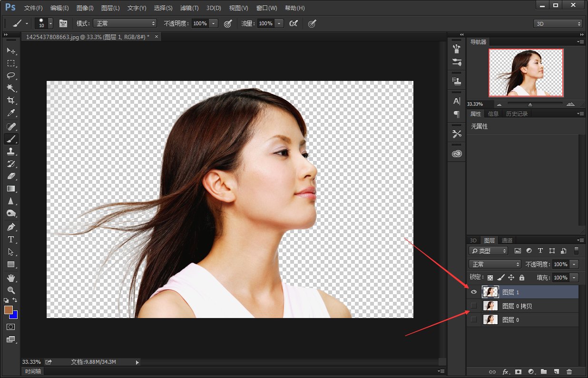Hide the 图层 1 layer
This screenshot has width=588, height=378.
tap(473, 292)
